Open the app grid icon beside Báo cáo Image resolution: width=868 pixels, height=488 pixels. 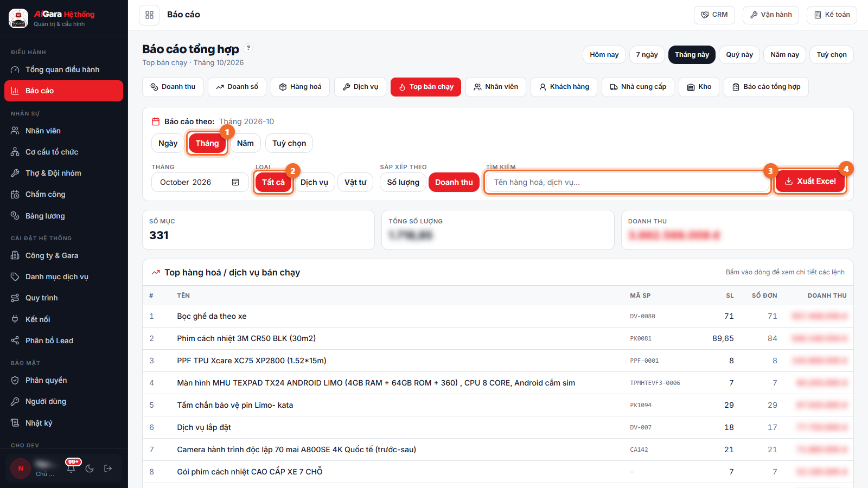(149, 15)
